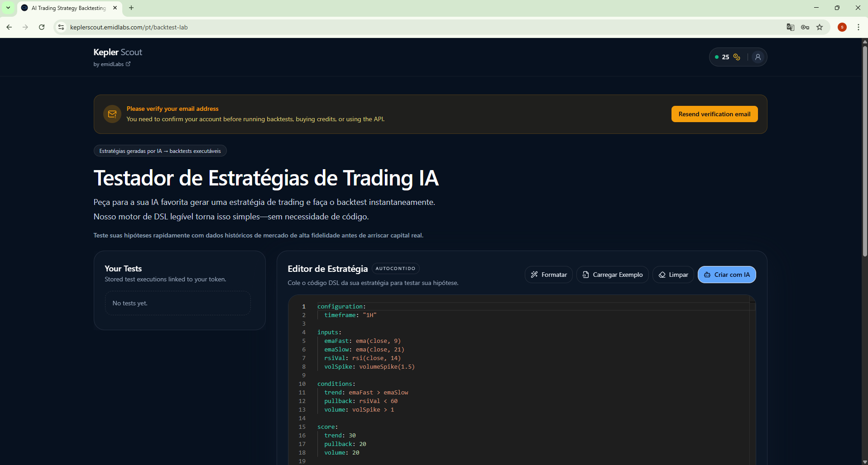Image resolution: width=868 pixels, height=465 pixels.
Task: Open the tab search dropdown arrow
Action: click(8, 8)
